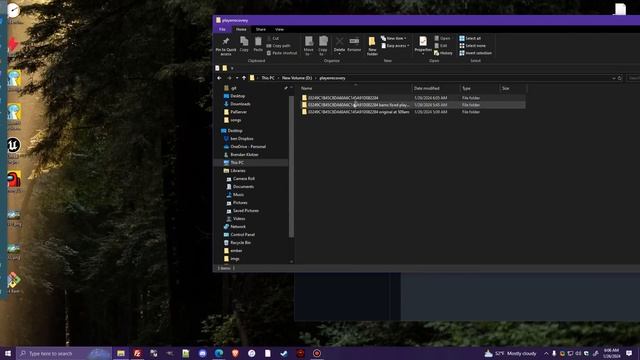Go up one level with Up arrow

click(x=244, y=78)
